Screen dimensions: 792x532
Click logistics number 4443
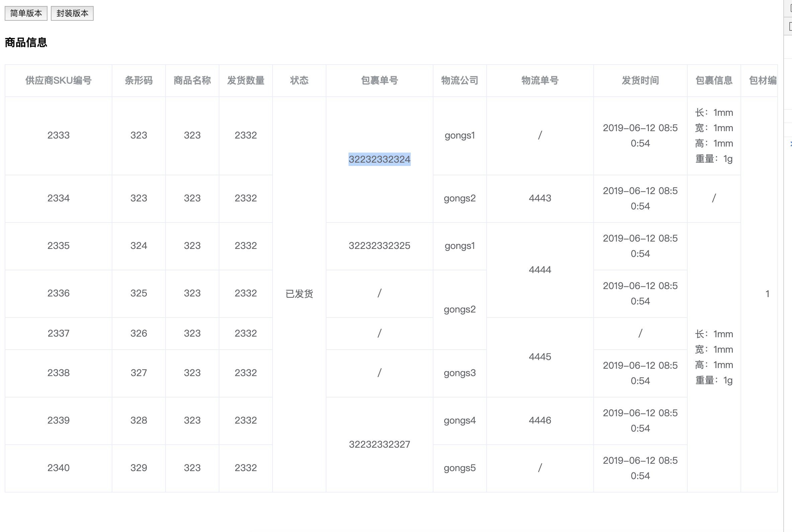[539, 198]
